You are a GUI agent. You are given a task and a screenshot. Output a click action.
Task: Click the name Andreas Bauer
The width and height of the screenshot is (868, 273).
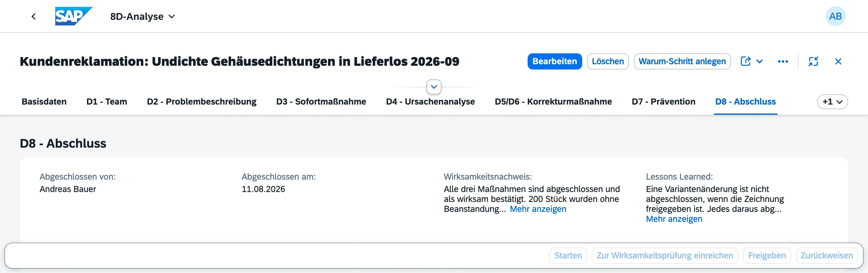tap(68, 189)
